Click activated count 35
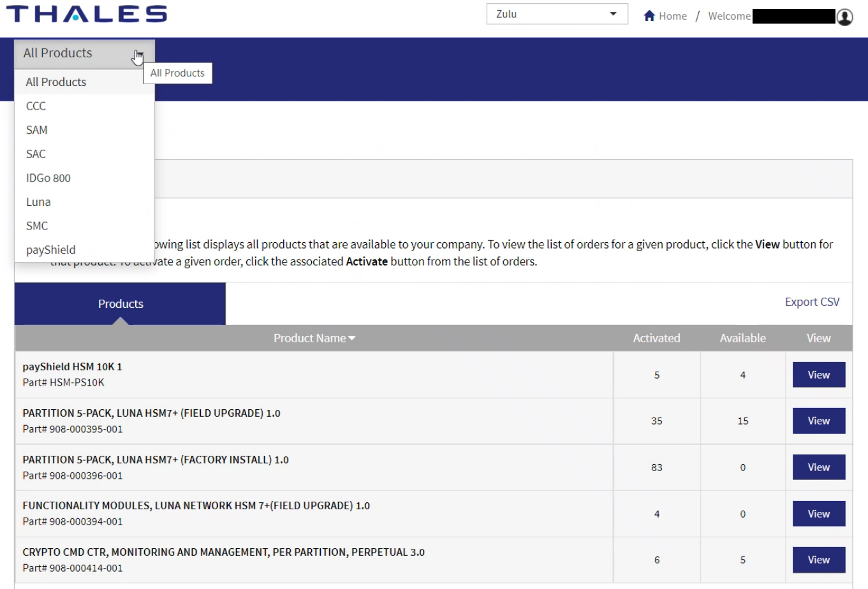Image resolution: width=868 pixels, height=589 pixels. (x=657, y=421)
